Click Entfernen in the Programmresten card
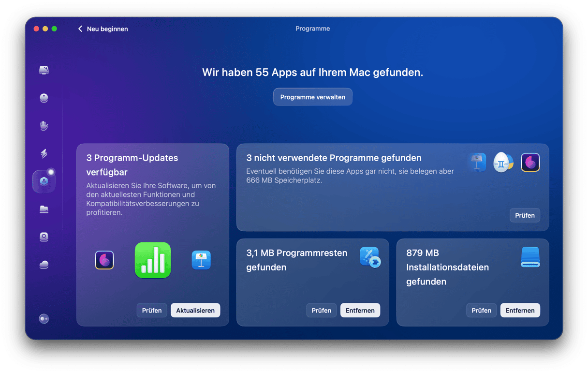Image resolution: width=588 pixels, height=373 pixels. [360, 310]
